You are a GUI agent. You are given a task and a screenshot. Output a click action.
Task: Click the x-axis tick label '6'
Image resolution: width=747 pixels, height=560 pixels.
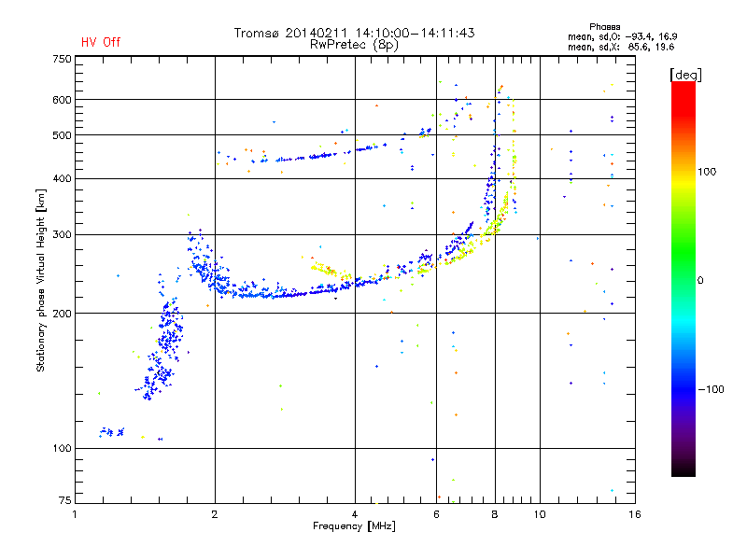(436, 514)
